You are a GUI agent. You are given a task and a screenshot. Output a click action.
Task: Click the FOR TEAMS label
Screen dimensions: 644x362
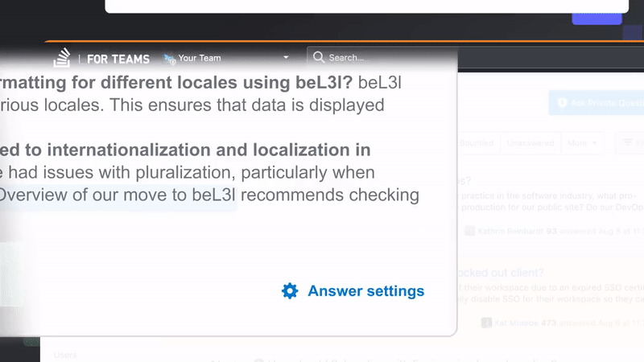point(118,59)
